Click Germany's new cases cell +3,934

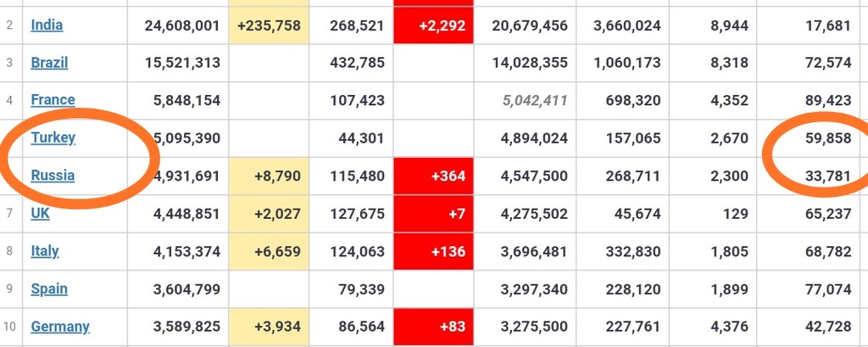(x=269, y=327)
